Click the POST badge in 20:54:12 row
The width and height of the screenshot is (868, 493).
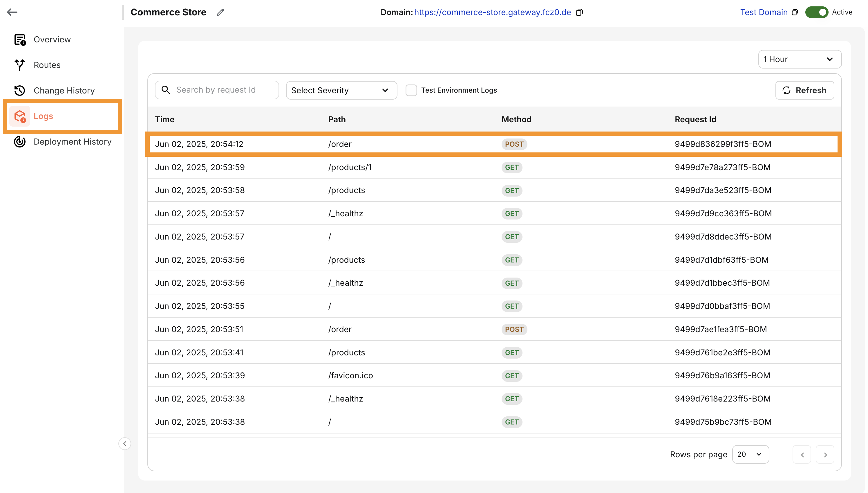point(514,144)
